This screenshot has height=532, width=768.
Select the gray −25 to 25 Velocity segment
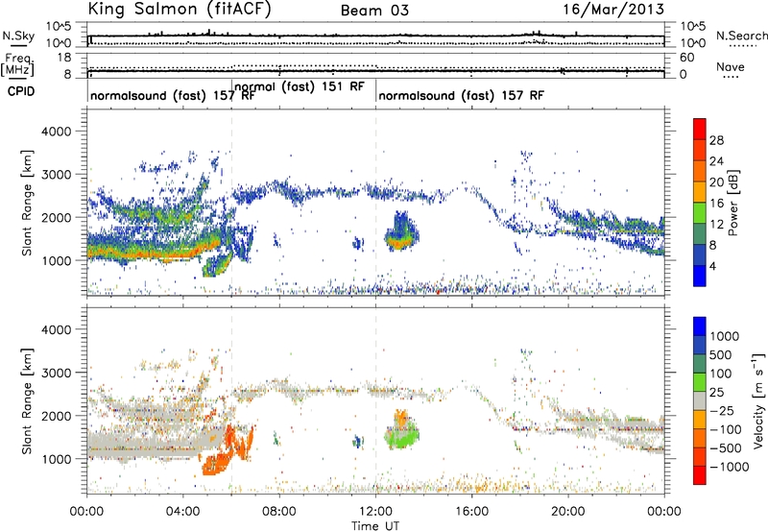coord(700,400)
